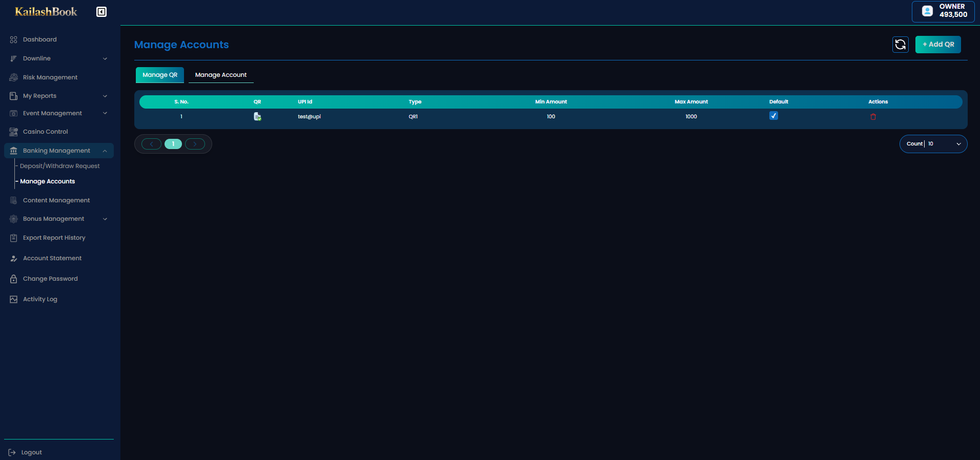Click the Content Management icon

pos(14,200)
